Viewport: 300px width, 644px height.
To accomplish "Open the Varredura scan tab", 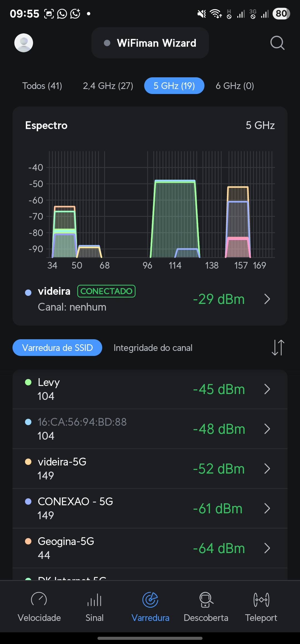I will pos(150,606).
